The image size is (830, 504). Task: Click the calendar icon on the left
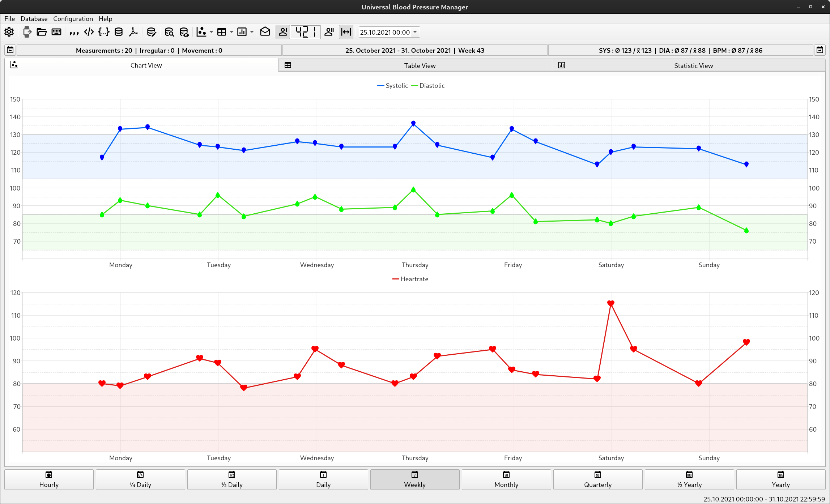(10, 50)
